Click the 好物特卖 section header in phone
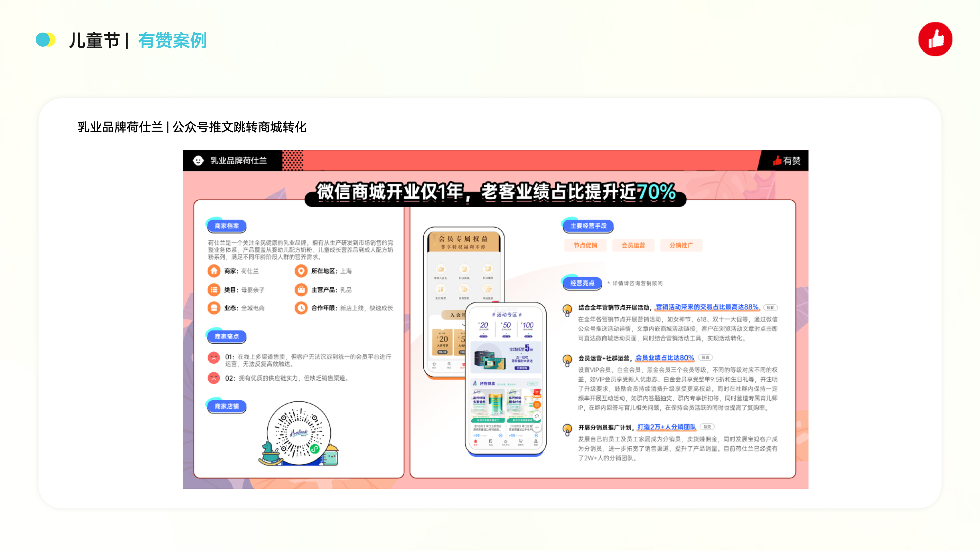980x551 pixels. [x=506, y=383]
